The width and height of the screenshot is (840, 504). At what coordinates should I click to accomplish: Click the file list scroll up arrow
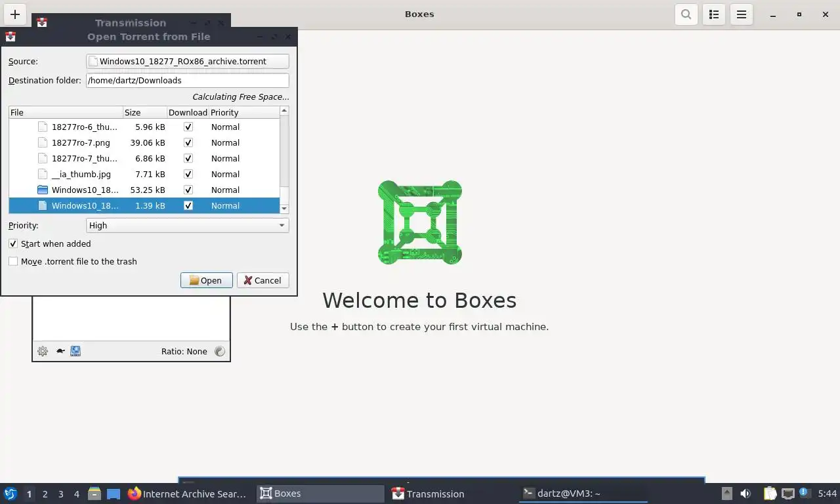pos(284,111)
